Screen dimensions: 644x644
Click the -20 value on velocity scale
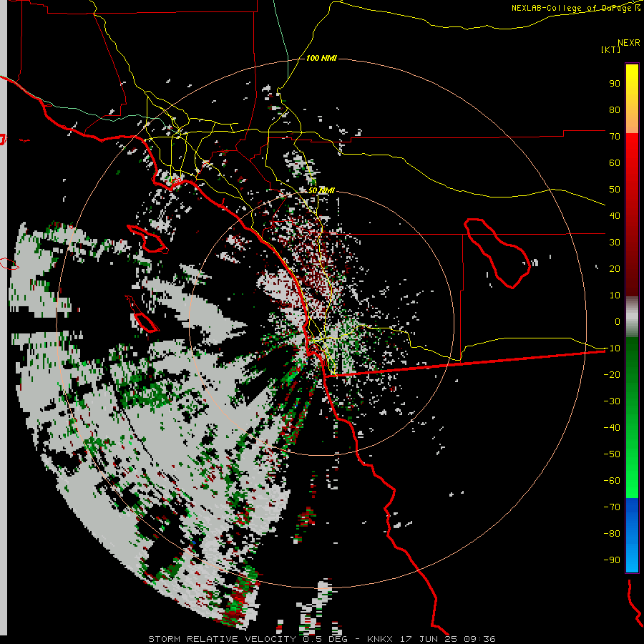[x=612, y=374]
